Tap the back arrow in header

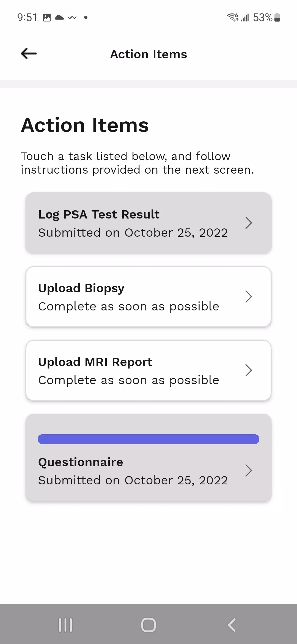point(29,53)
